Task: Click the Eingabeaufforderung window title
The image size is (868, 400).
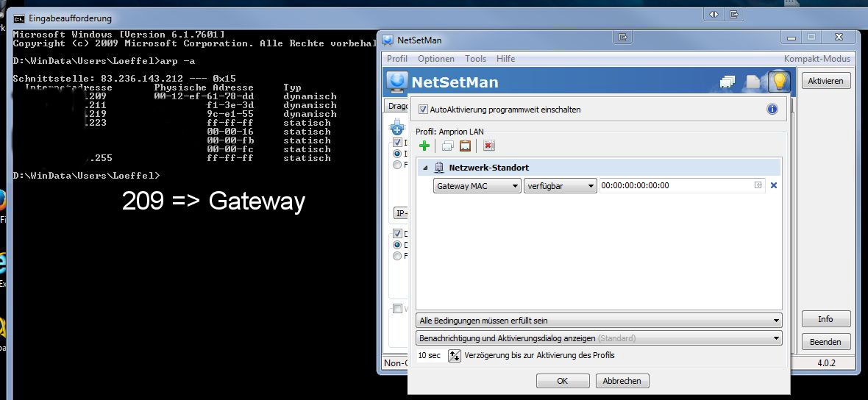Action: click(71, 18)
